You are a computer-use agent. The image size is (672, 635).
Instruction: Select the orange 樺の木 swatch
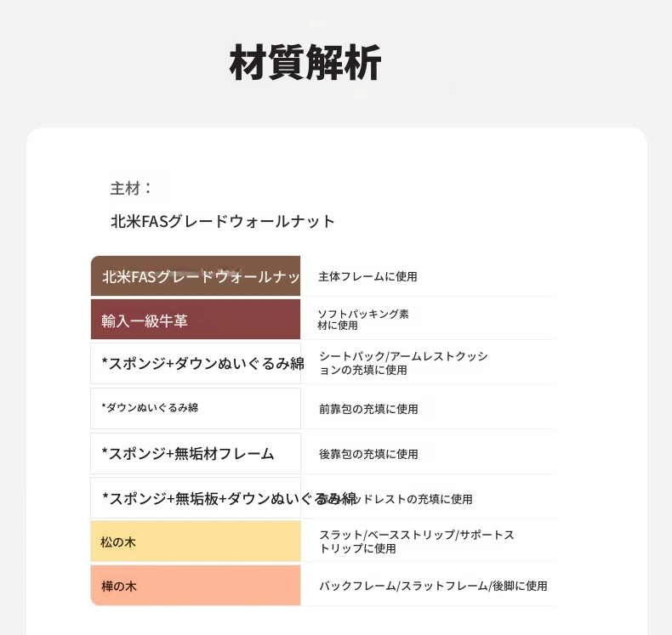pyautogui.click(x=196, y=586)
